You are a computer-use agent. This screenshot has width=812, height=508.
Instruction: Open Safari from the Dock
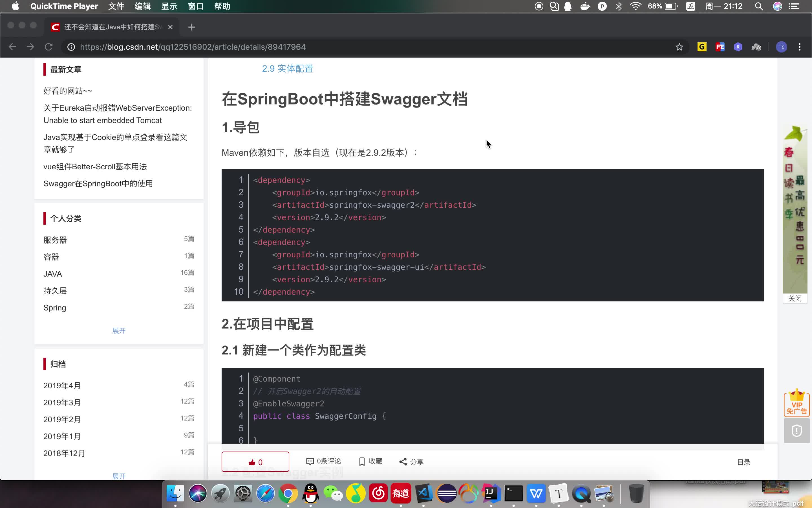point(265,493)
